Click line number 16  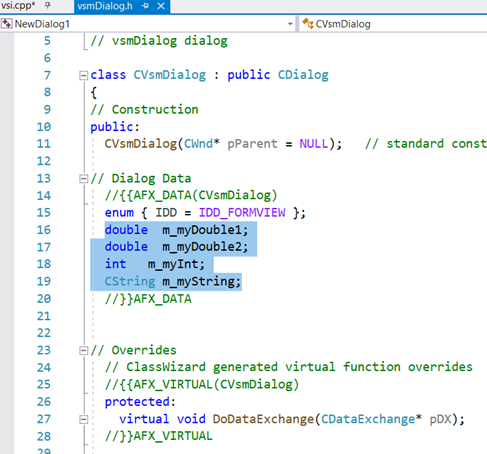(x=44, y=230)
